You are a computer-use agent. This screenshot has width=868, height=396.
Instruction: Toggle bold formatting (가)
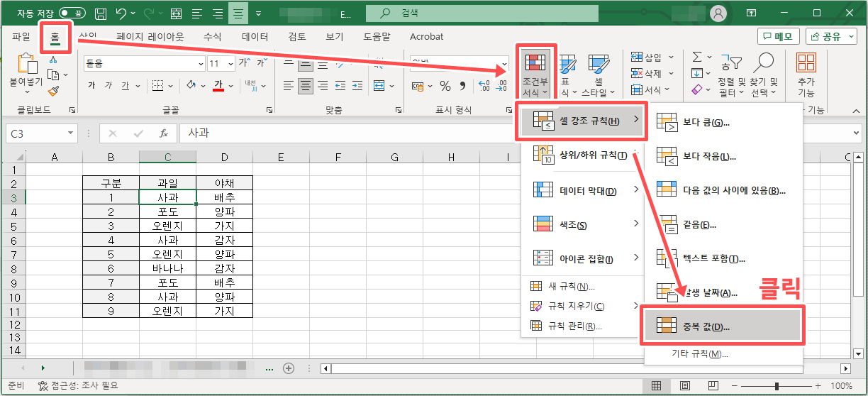tap(91, 85)
